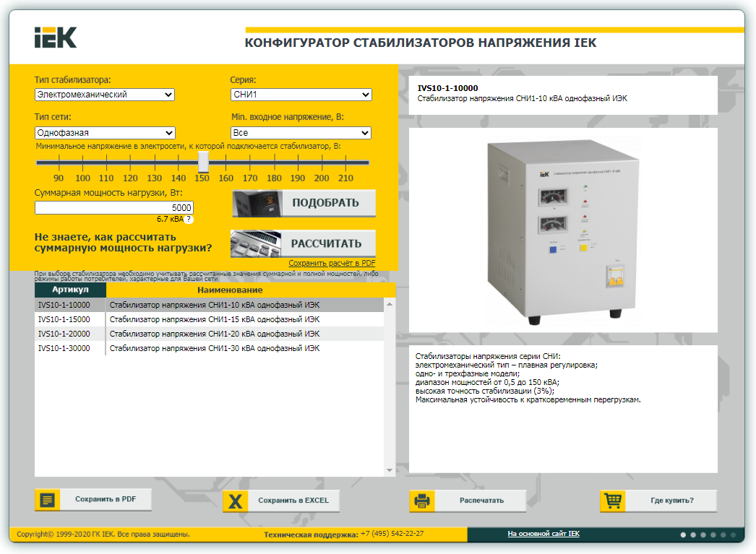This screenshot has height=554, width=756.
Task: Open the Серия dropdown showing СНИ1
Action: pos(301,95)
